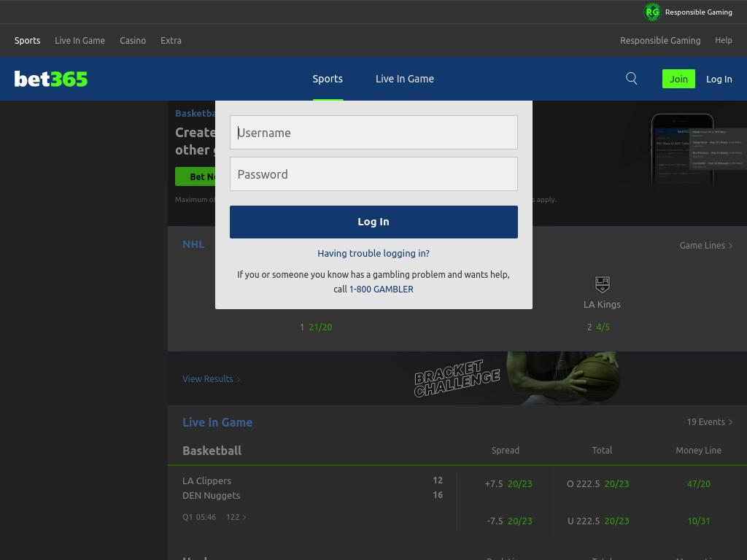The height and width of the screenshot is (560, 747).
Task: Click the LA Kings team name
Action: coord(602,304)
